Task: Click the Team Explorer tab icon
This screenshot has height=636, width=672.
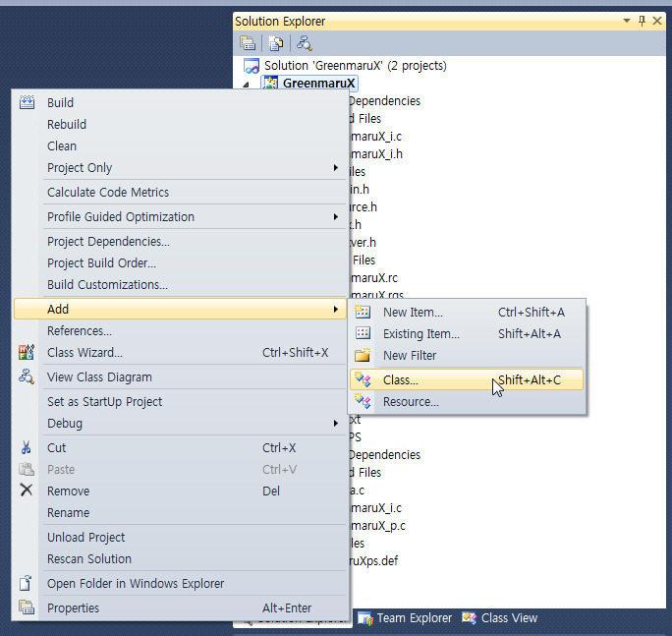Action: [x=365, y=618]
